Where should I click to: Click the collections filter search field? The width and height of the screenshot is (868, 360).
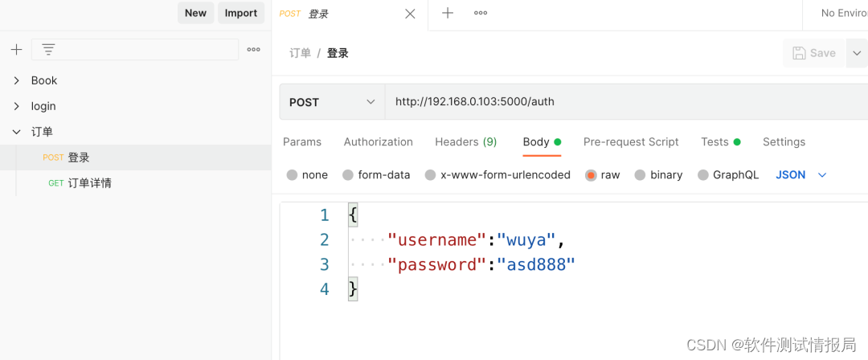pos(135,49)
